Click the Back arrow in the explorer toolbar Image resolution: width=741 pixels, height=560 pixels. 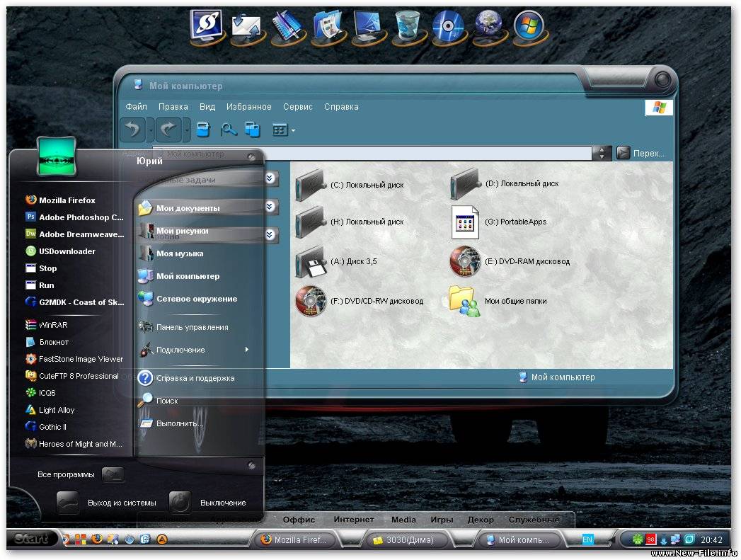[133, 130]
